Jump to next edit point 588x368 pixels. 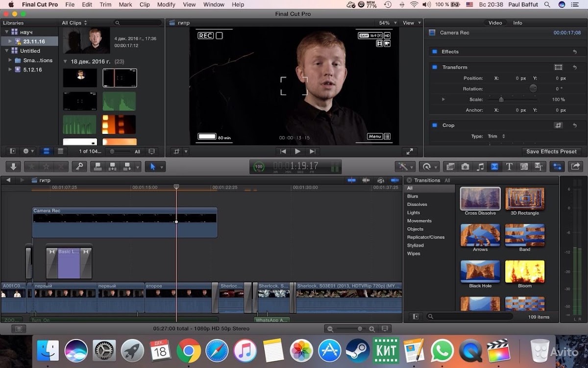(x=313, y=152)
